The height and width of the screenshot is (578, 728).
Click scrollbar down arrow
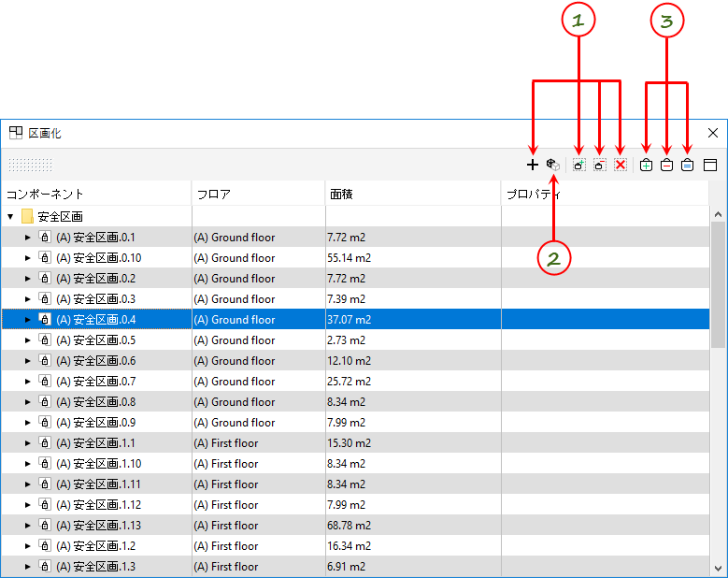coord(719,569)
